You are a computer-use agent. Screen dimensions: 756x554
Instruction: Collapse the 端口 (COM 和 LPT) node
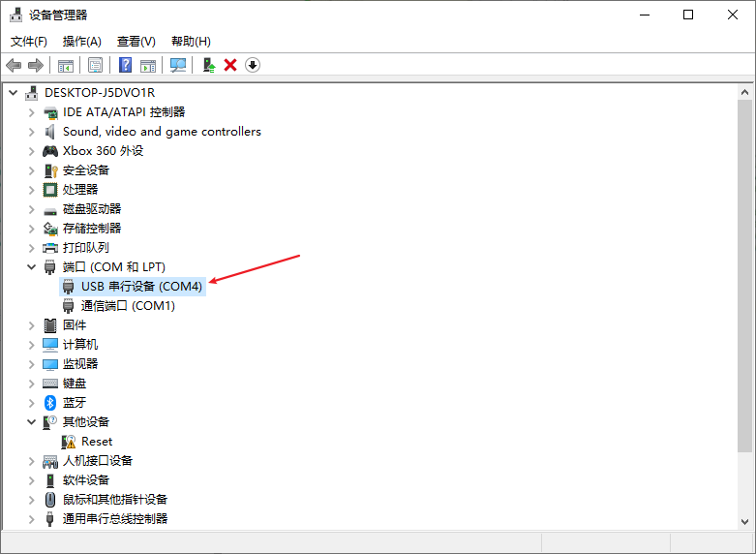(32, 267)
